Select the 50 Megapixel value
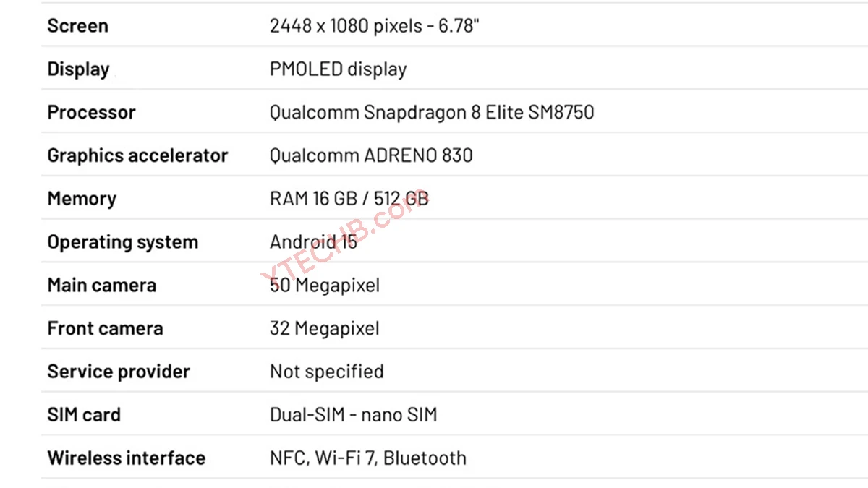 click(x=324, y=286)
